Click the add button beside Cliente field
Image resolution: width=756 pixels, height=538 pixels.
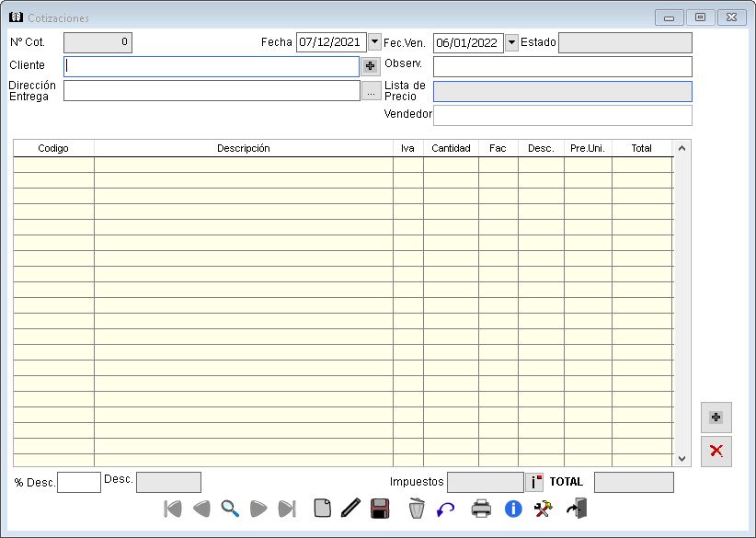pos(370,66)
